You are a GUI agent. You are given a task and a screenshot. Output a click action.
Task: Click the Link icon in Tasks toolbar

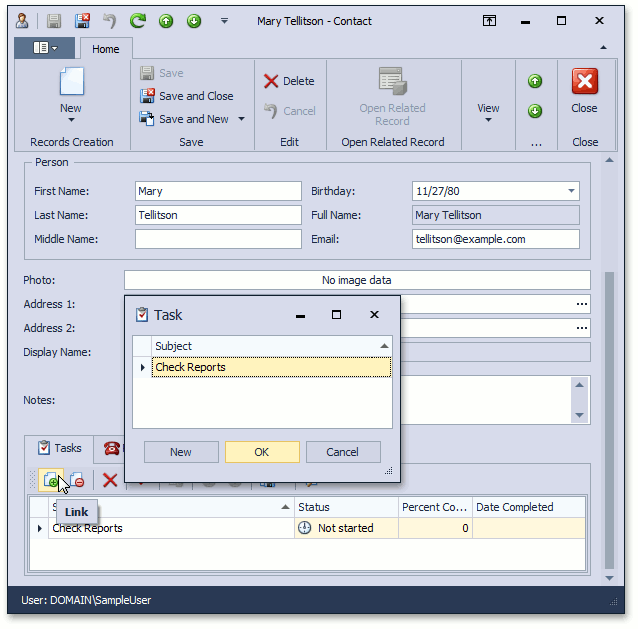point(50,480)
